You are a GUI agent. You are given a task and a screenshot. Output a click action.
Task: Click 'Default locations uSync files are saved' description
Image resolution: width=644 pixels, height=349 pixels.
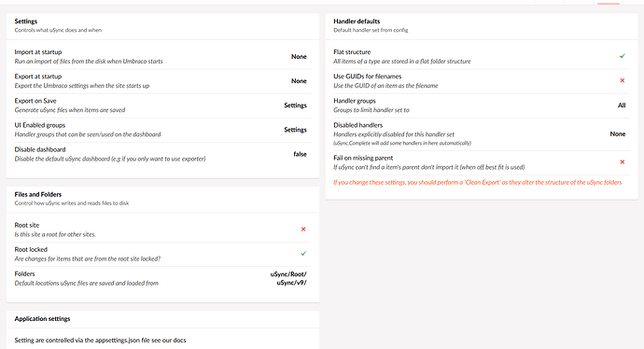[x=87, y=284]
